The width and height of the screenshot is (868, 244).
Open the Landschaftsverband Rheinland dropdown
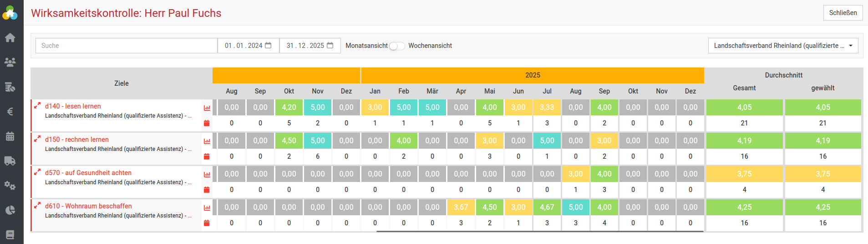click(x=783, y=46)
